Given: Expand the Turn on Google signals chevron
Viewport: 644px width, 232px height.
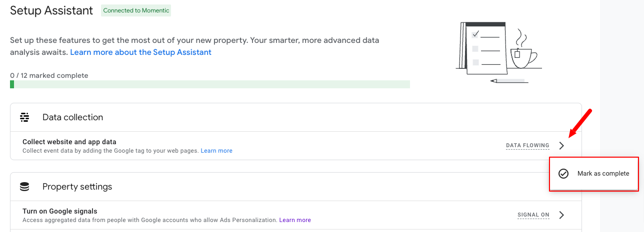Looking at the screenshot, I should [561, 215].
